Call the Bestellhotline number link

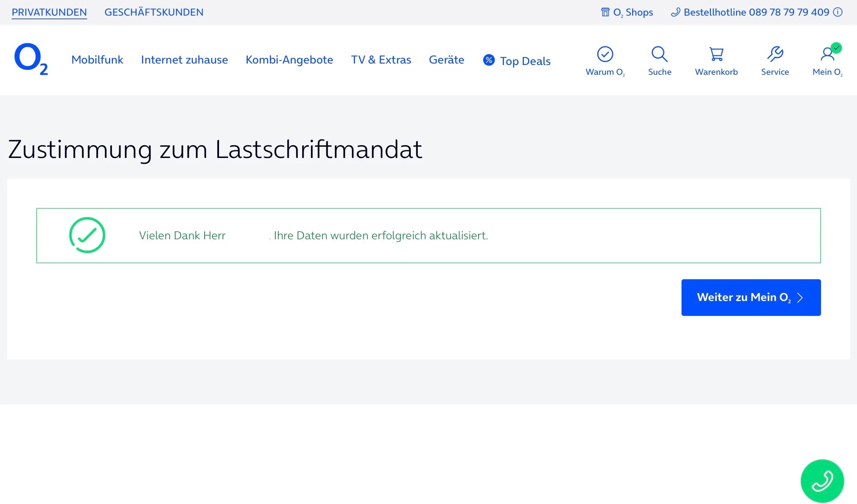tap(756, 12)
